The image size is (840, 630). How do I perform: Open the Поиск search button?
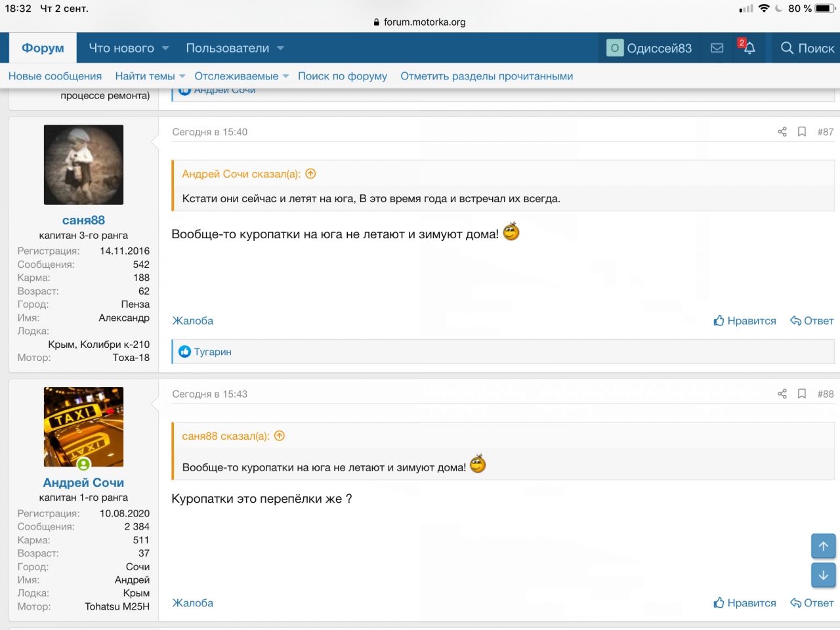click(x=807, y=48)
